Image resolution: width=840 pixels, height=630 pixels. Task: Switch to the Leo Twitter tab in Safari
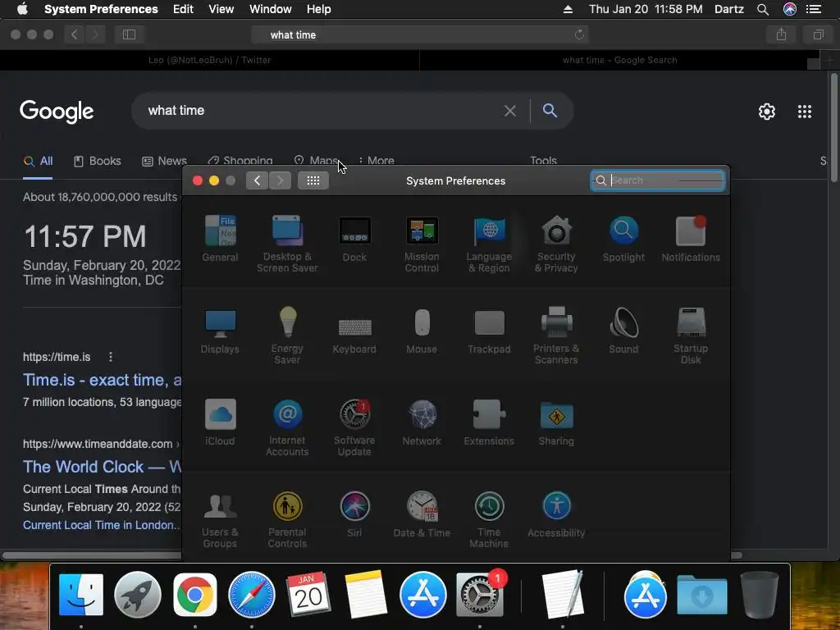coord(209,60)
